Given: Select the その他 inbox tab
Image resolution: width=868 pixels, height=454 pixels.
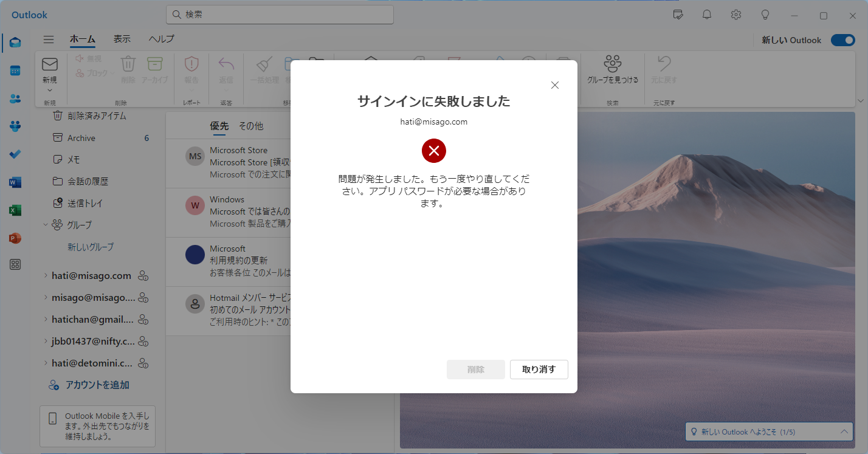Looking at the screenshot, I should pyautogui.click(x=251, y=126).
